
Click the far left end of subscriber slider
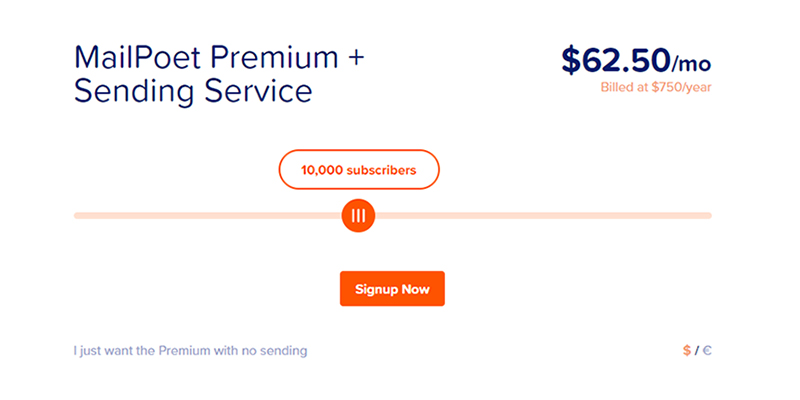[x=78, y=215]
